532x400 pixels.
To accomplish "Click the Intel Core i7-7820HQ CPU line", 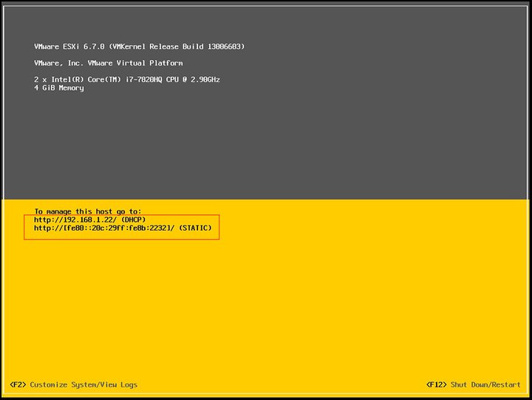I will click(127, 79).
